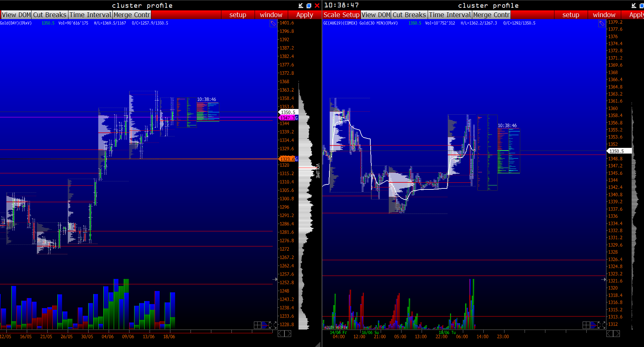Toggle volume profile icon in left chart
Viewport: 644px width, 347px height.
(265, 325)
